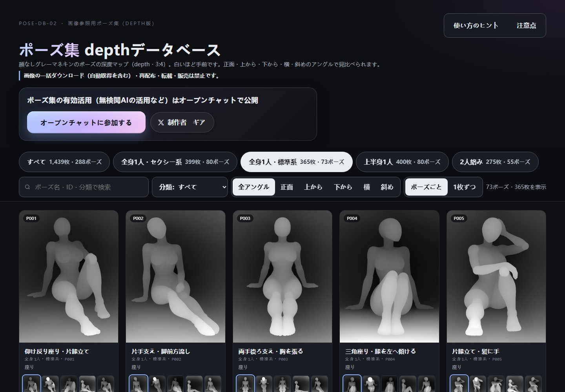Filter by 下から angle
Screen dimensions: 565x392
(343, 187)
